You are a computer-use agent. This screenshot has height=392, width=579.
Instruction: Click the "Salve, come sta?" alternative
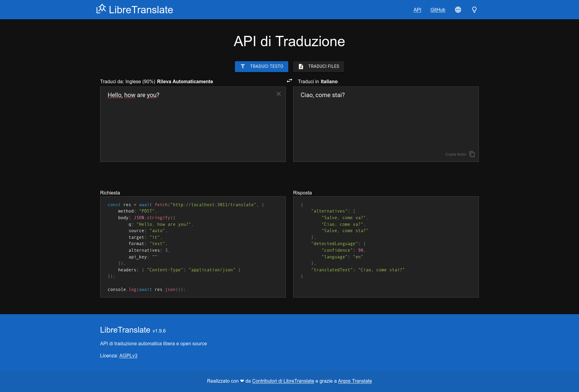[x=345, y=231]
